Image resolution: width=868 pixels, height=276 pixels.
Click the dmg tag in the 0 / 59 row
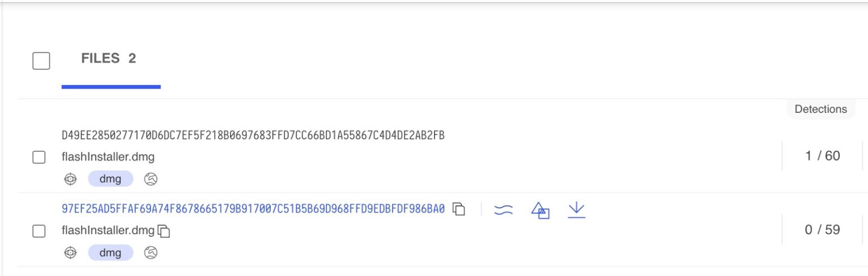(x=110, y=252)
